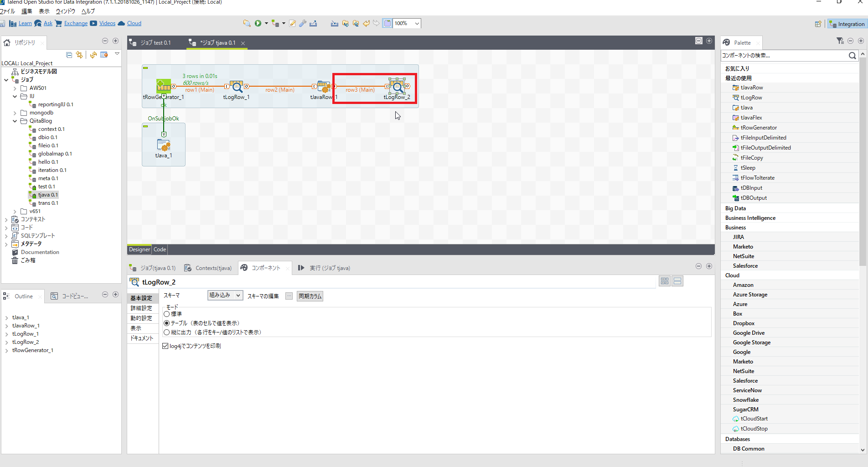Open the zoom percentage dropdown
868x467 pixels.
click(x=415, y=23)
